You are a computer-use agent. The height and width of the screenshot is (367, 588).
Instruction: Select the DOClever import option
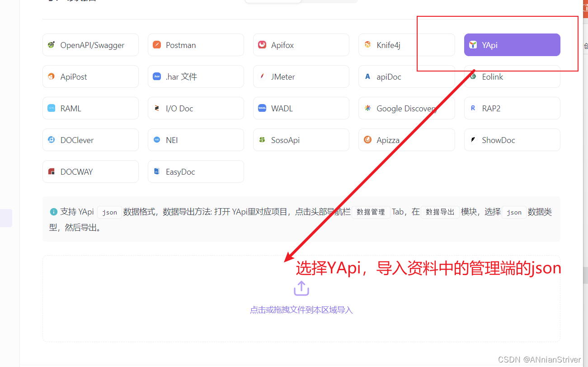[90, 140]
